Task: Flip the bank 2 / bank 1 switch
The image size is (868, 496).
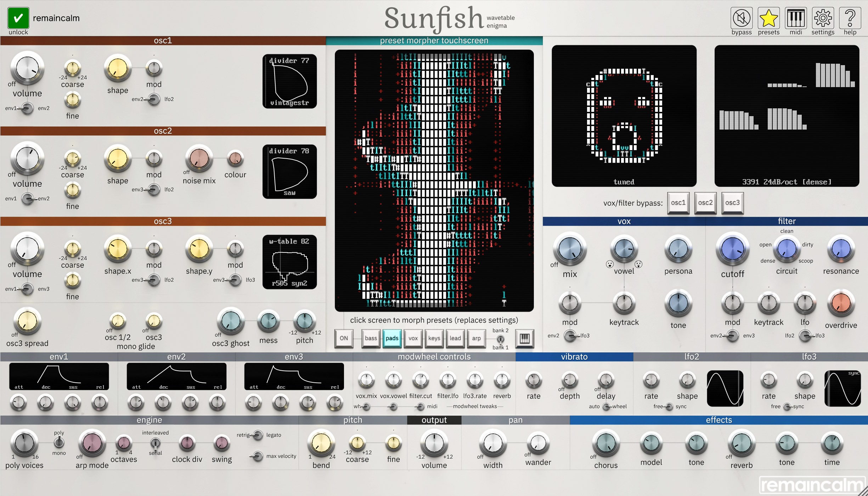Action: pyautogui.click(x=500, y=339)
